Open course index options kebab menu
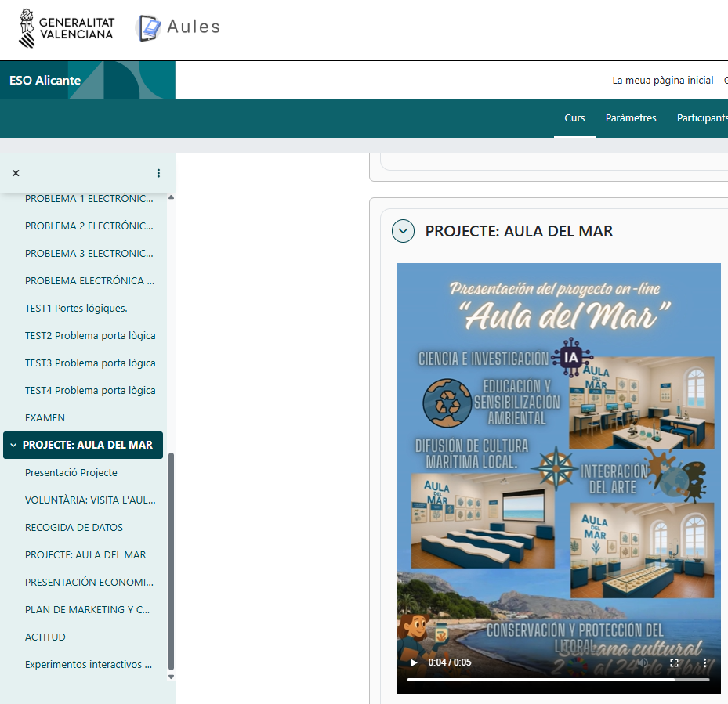Screen dimensions: 728x704 (159, 173)
